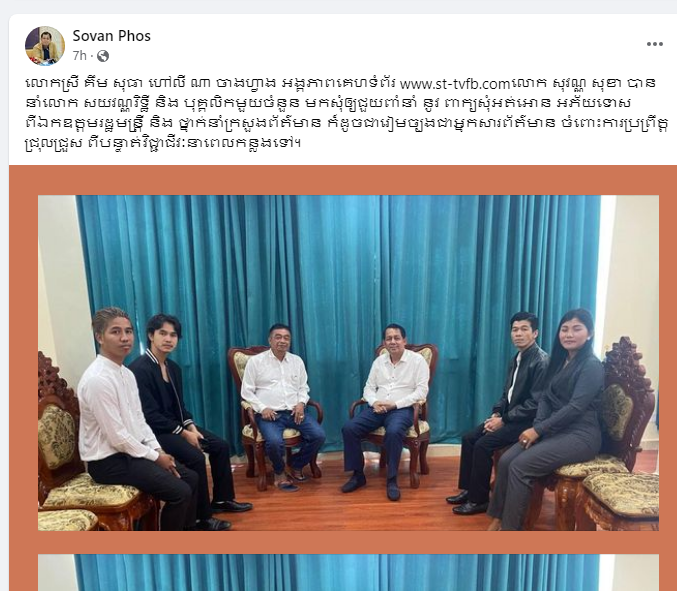Click the empty carved chair at right
This screenshot has height=591, width=677.
pos(622,432)
